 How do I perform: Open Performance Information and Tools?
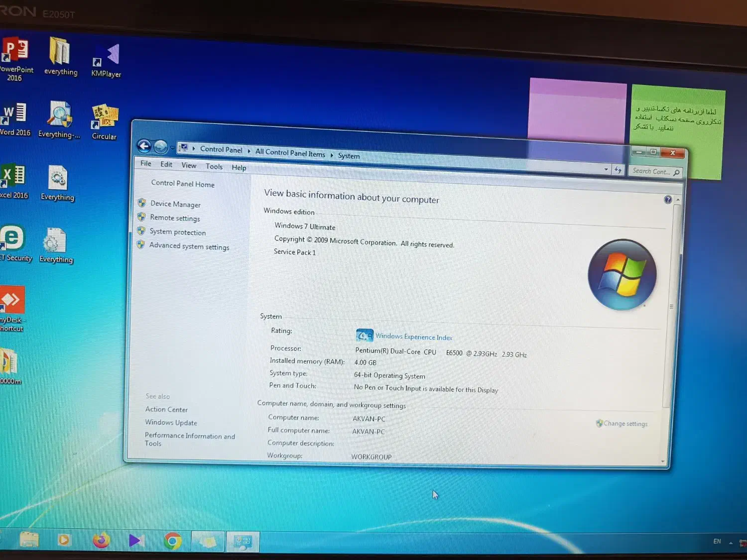[x=190, y=439]
